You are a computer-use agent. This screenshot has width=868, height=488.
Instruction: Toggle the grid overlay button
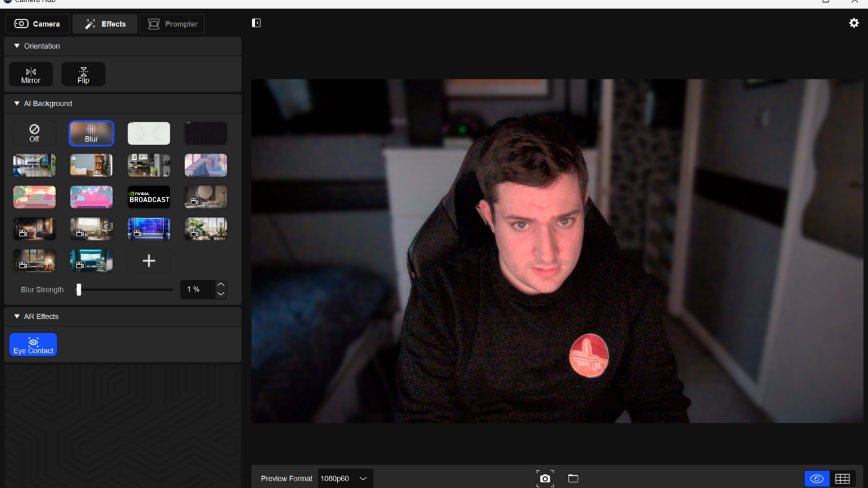coord(843,479)
